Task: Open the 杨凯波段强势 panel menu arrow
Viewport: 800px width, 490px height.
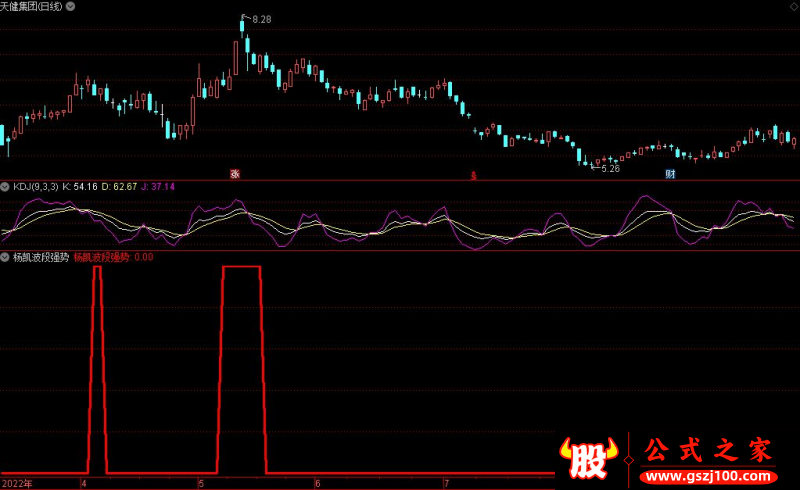Action: point(5,257)
